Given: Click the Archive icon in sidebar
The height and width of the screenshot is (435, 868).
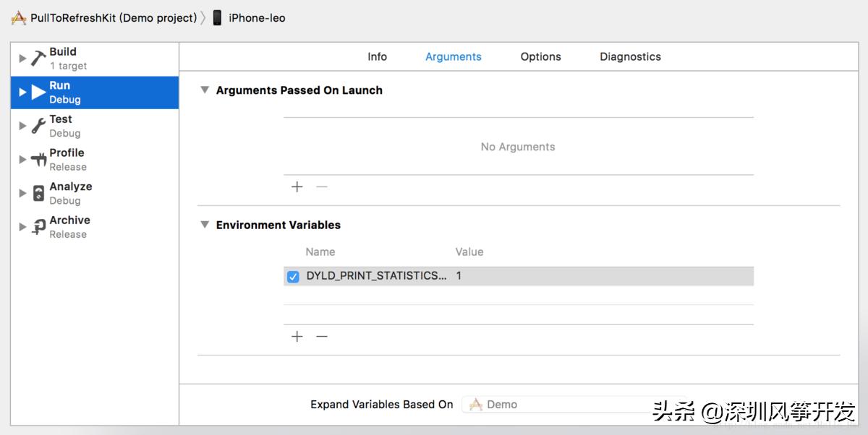Looking at the screenshot, I should [x=38, y=227].
